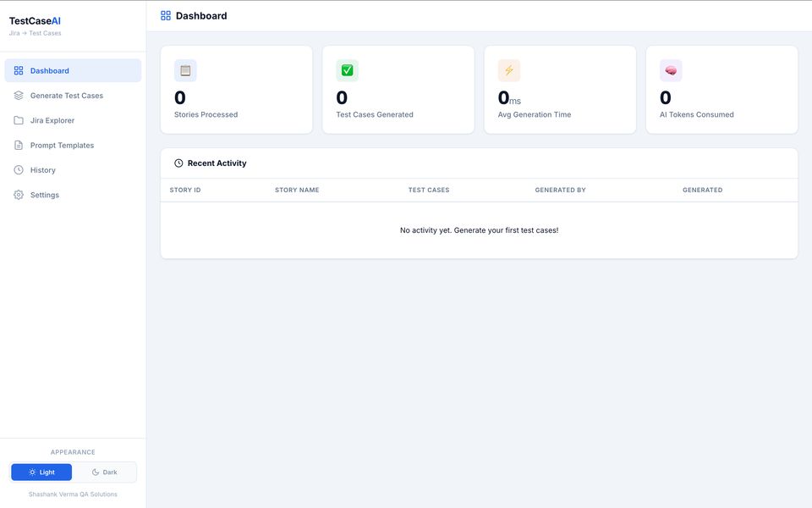Go to Generate Test Cases page
812x508 pixels.
[x=73, y=96]
